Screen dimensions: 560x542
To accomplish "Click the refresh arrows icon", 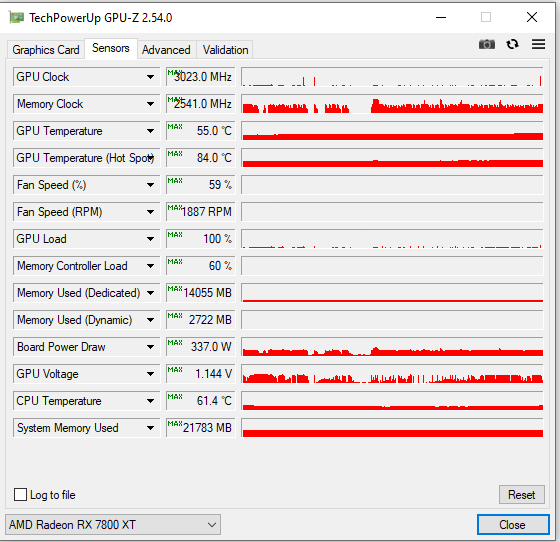I will pos(512,44).
